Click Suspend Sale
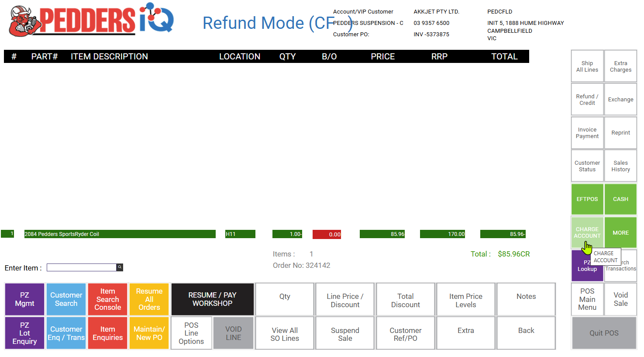The width and height of the screenshot is (644, 357). click(345, 333)
